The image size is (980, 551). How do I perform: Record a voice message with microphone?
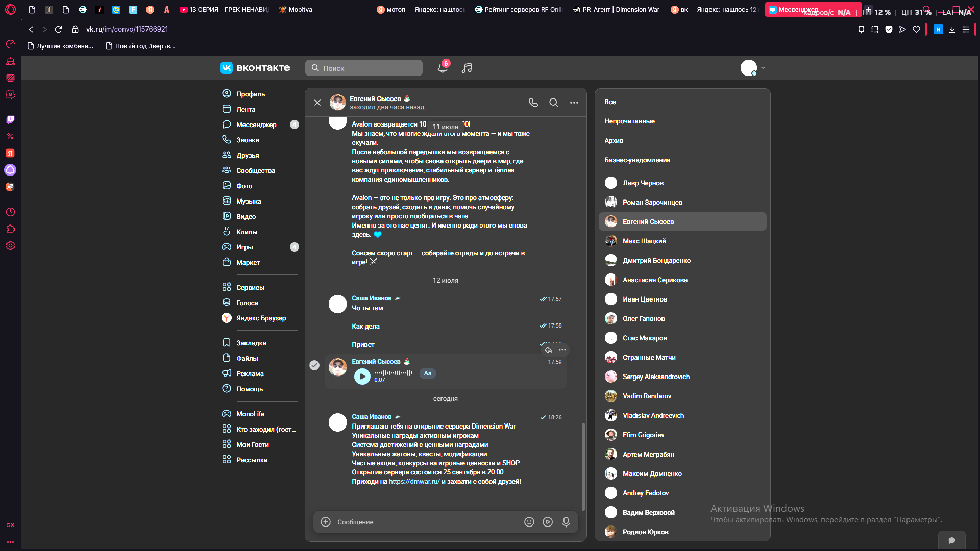566,522
